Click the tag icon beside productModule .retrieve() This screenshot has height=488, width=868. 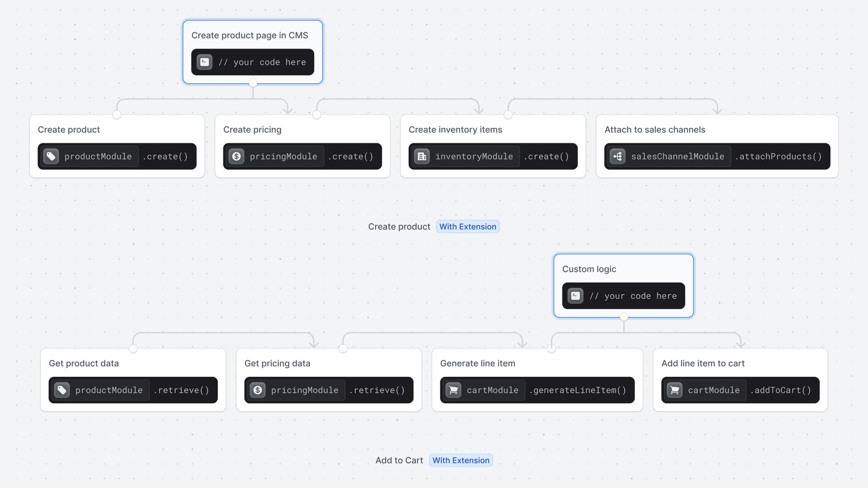[62, 390]
